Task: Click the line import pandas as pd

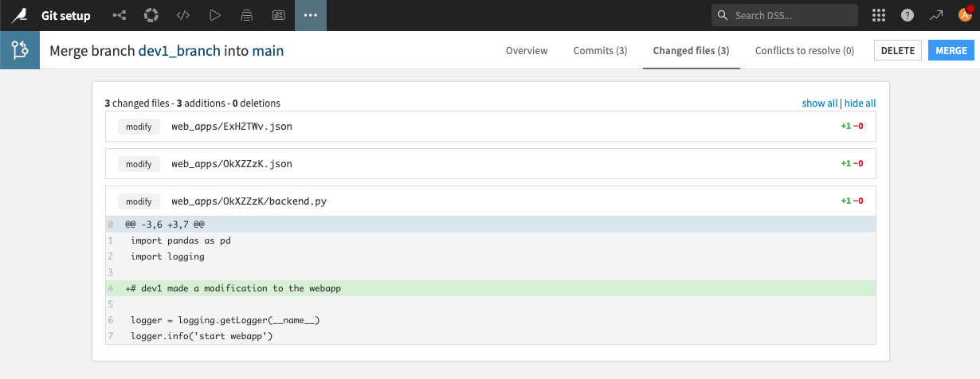Action: pos(491,240)
